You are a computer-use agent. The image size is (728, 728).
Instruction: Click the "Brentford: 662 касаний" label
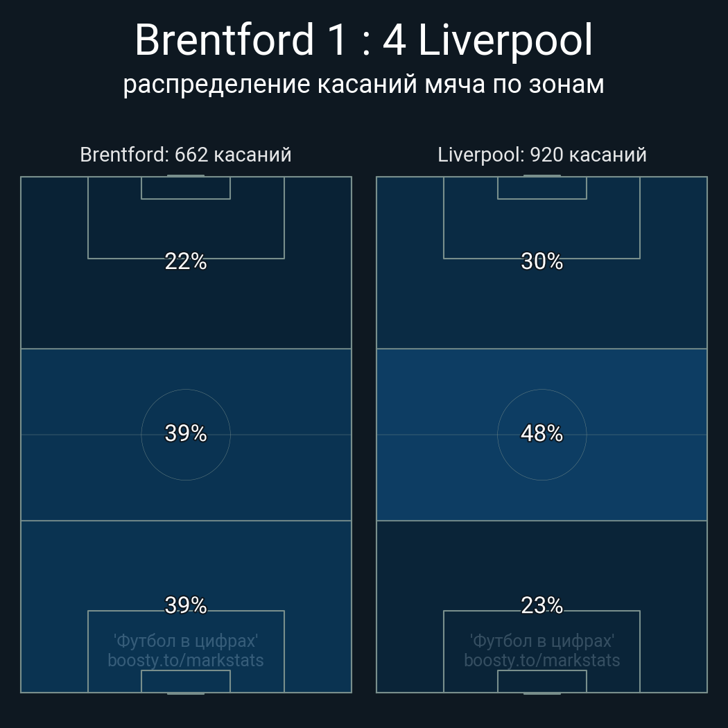point(186,155)
